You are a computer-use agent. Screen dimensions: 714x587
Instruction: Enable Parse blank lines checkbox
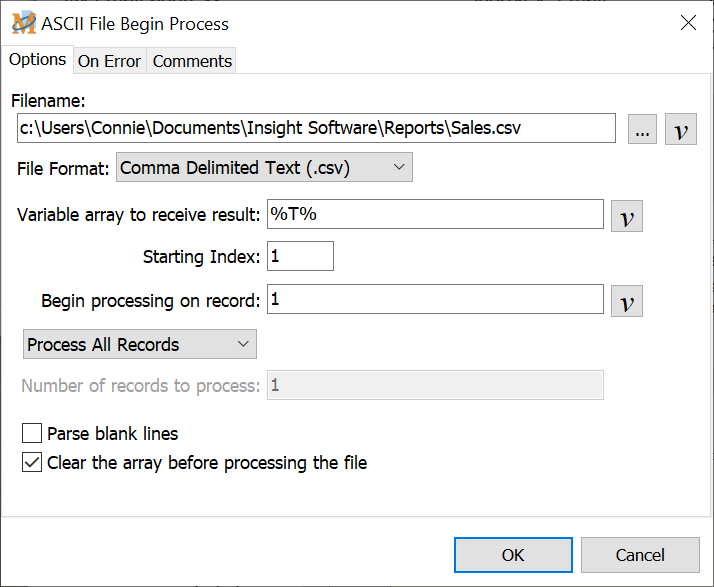click(x=32, y=434)
